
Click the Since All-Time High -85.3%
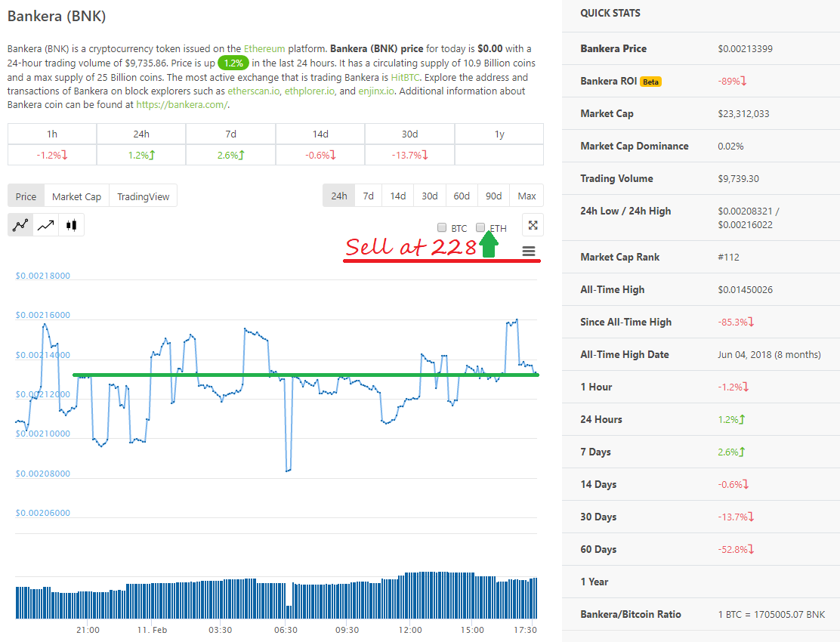pyautogui.click(x=736, y=323)
